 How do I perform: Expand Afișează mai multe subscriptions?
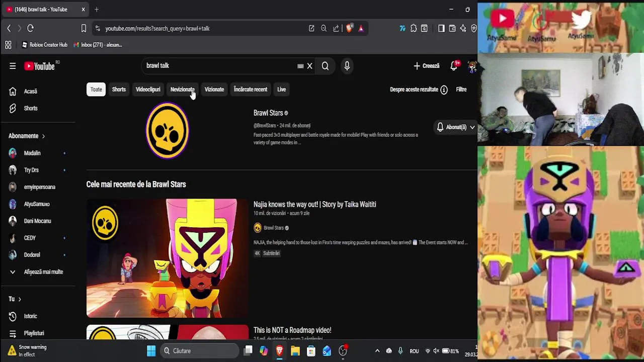point(38,272)
